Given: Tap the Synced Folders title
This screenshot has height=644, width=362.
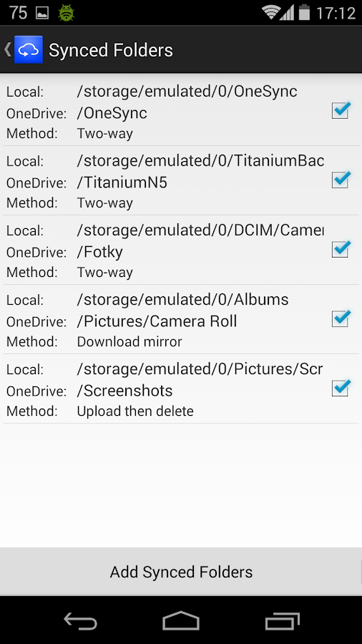Looking at the screenshot, I should [x=111, y=51].
